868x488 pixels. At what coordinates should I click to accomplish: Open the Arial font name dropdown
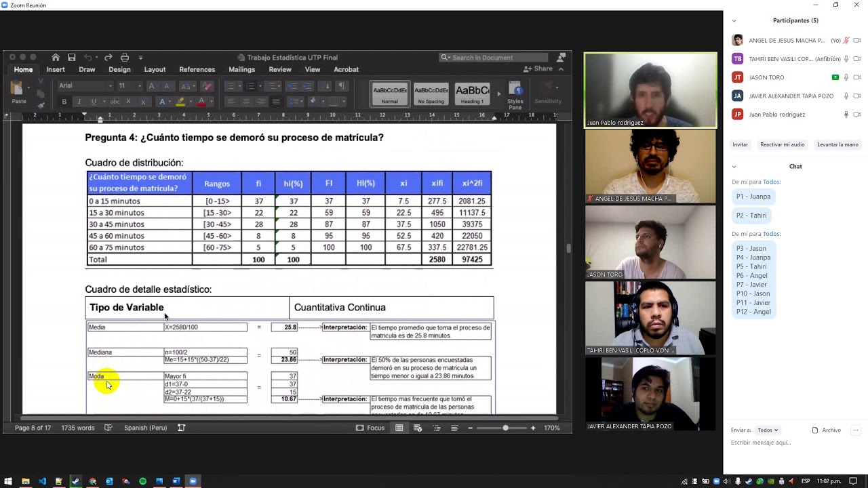pos(111,86)
